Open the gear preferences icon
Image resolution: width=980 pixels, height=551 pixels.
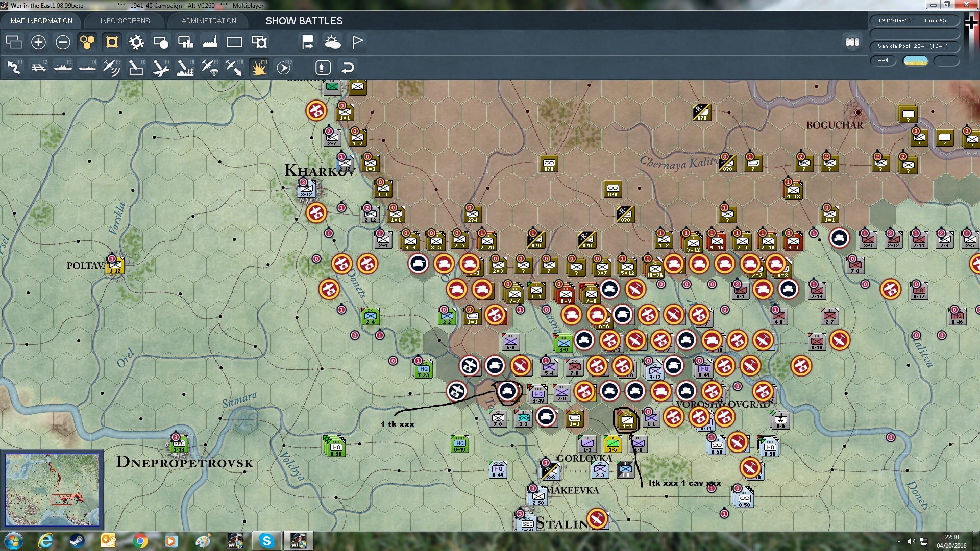136,42
